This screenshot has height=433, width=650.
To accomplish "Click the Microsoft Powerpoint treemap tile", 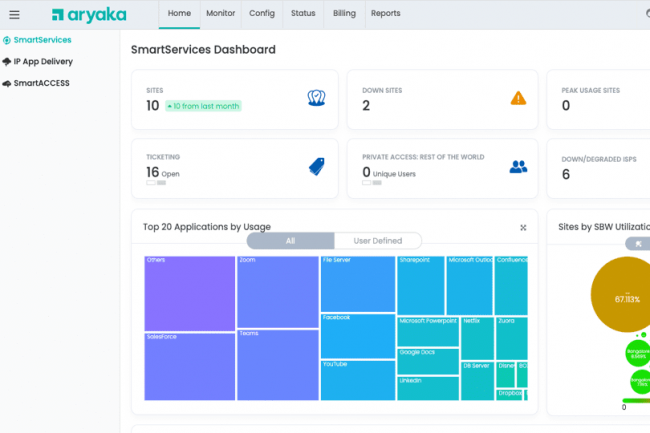I will [x=428, y=331].
